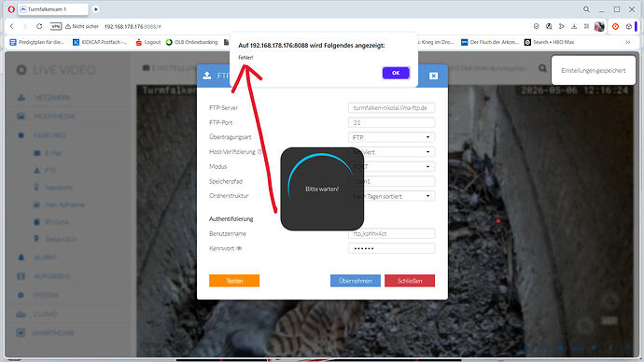Click the Nicht sicher security warning

[x=82, y=26]
